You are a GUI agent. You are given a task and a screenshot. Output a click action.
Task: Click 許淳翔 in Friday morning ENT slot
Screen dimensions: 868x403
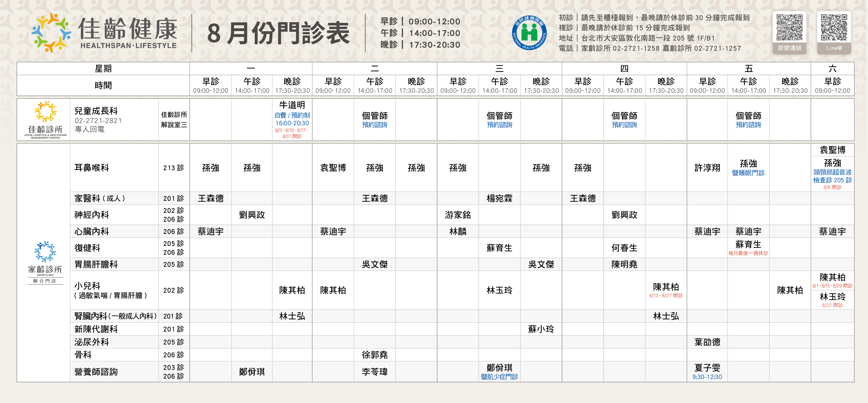(707, 168)
